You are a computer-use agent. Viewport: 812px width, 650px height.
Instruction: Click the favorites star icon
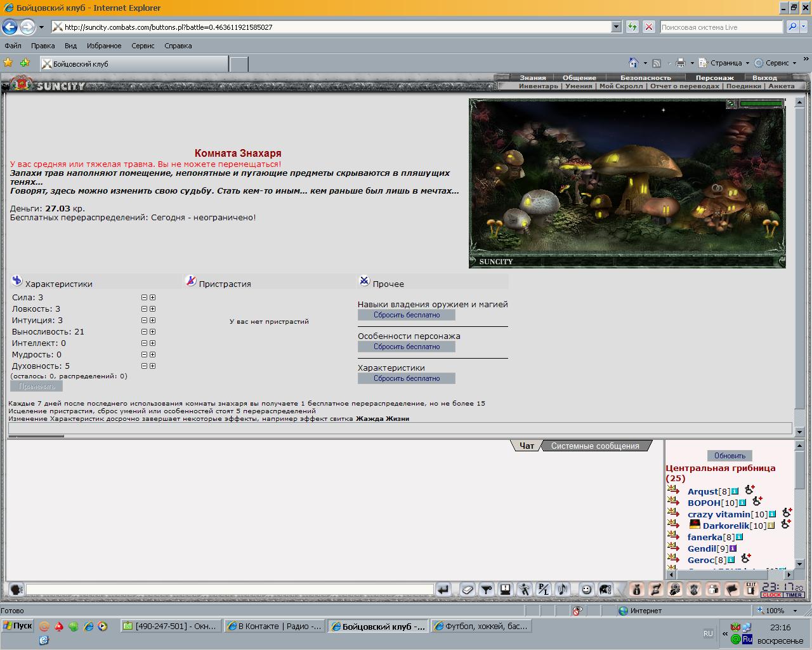8,62
